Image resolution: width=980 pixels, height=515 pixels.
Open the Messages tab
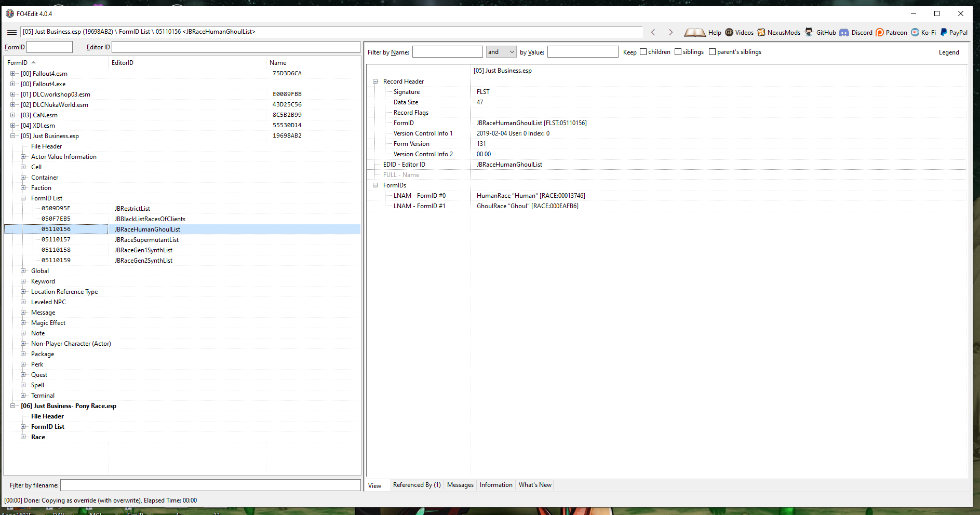(460, 485)
